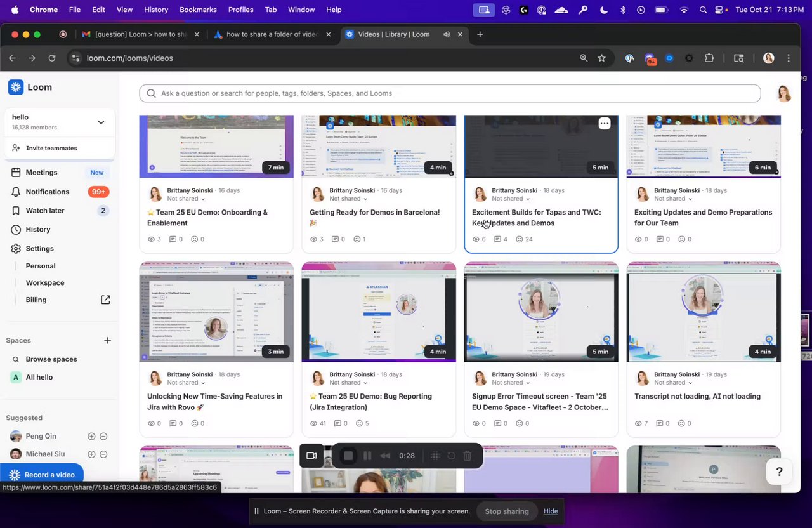View reactions icon on Tapas video

tap(519, 239)
